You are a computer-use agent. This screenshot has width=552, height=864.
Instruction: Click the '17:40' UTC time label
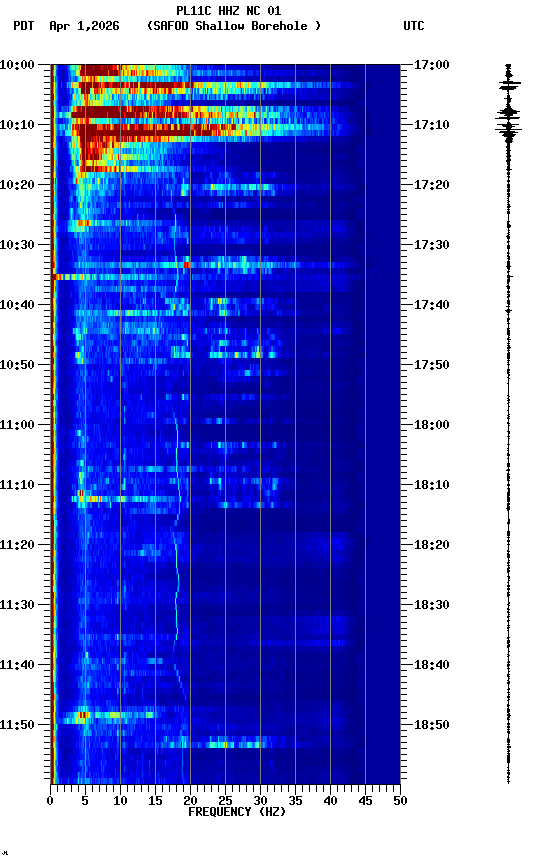click(x=432, y=305)
